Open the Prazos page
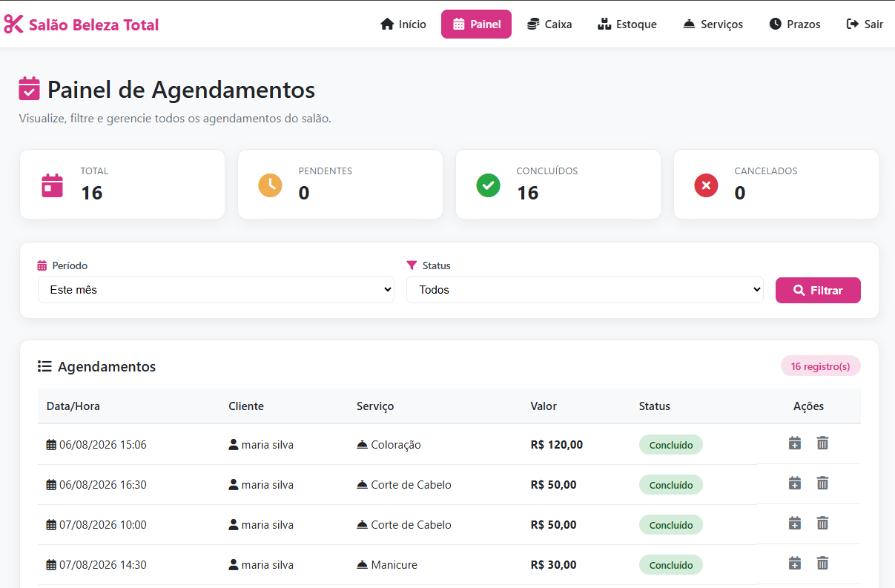The height and width of the screenshot is (588, 895). 795,24
